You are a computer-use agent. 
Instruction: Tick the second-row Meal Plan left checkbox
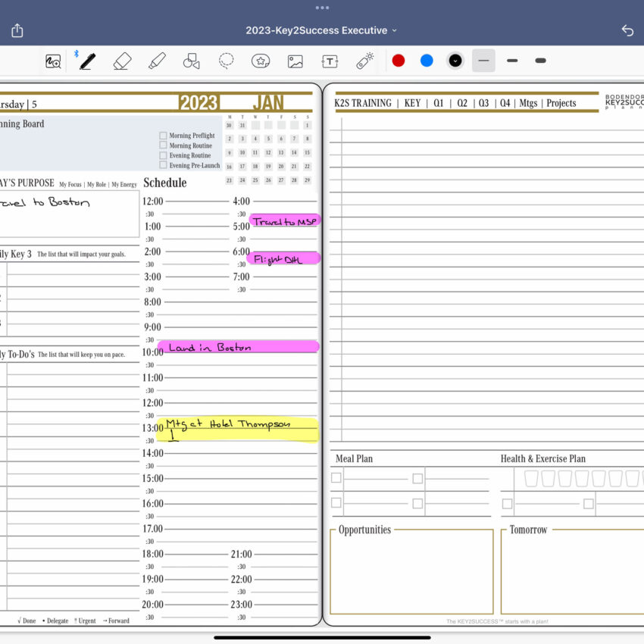[x=336, y=503]
